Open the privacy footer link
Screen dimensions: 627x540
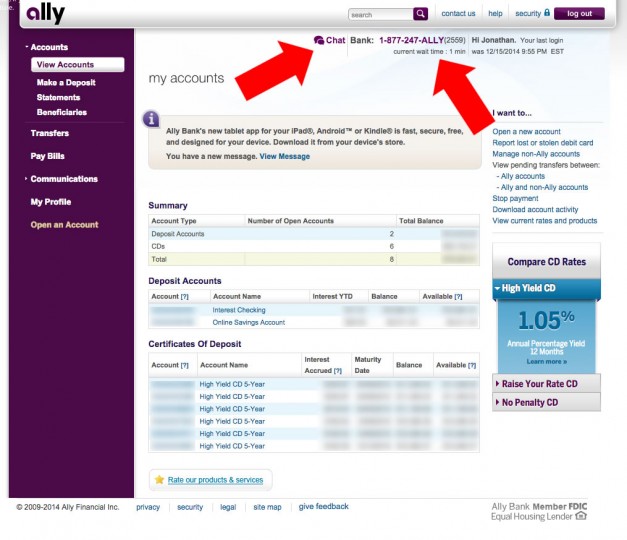tap(148, 507)
